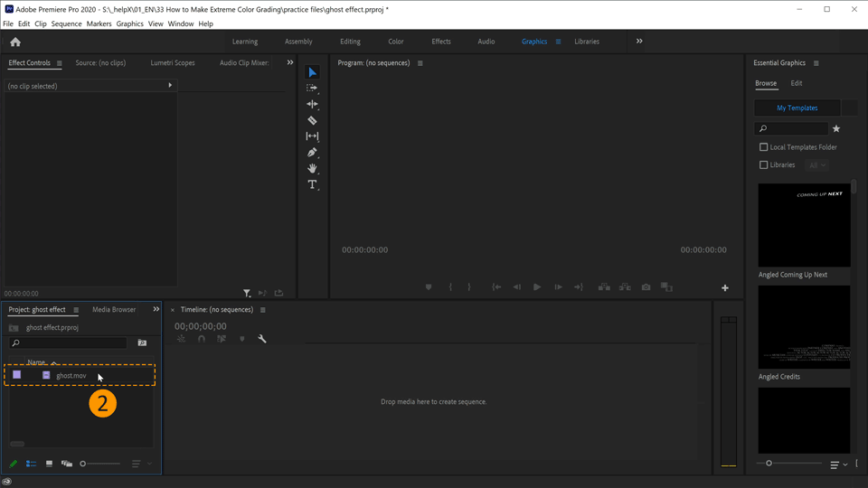Viewport: 868px width, 488px height.
Task: Toggle insert sequences as nests option
Action: pos(181,339)
